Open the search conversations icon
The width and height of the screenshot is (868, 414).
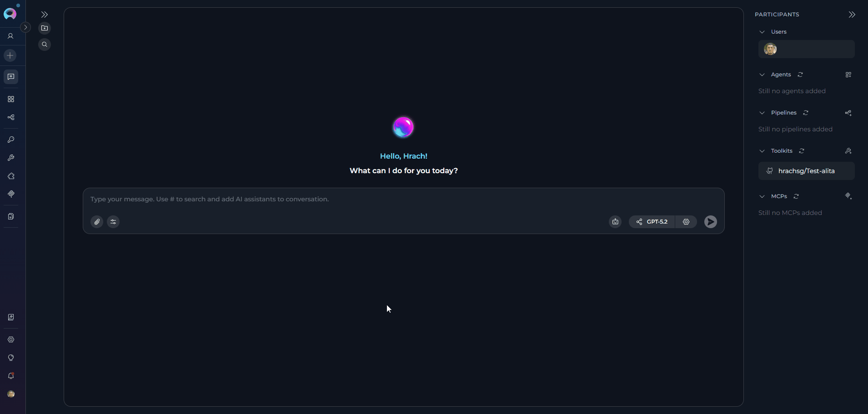pos(45,45)
